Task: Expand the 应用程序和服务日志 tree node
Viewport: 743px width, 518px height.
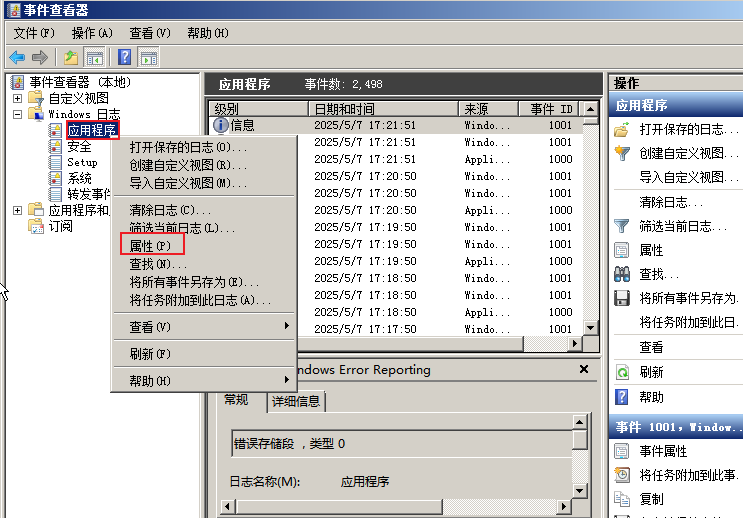Action: pos(18,210)
